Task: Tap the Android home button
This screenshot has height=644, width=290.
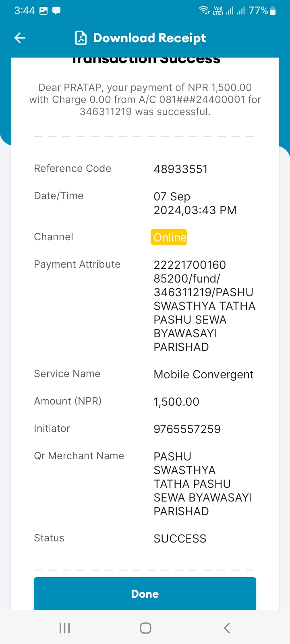Action: click(x=145, y=628)
